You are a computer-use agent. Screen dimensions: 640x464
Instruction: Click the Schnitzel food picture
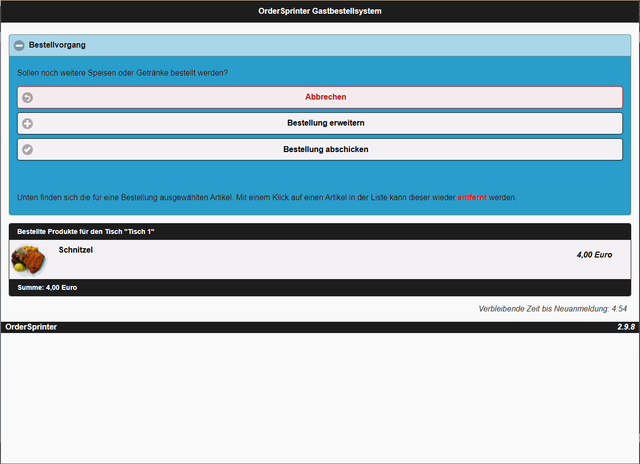29,260
